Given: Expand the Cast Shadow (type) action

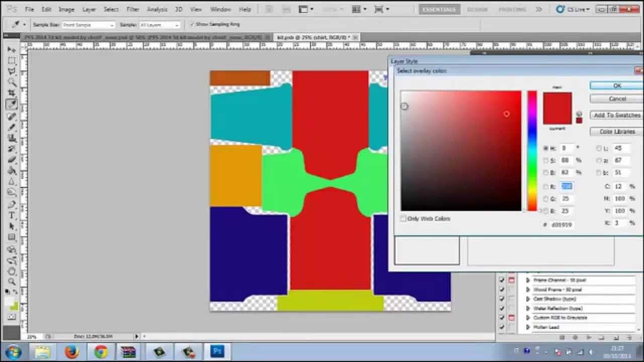Looking at the screenshot, I should (x=528, y=299).
